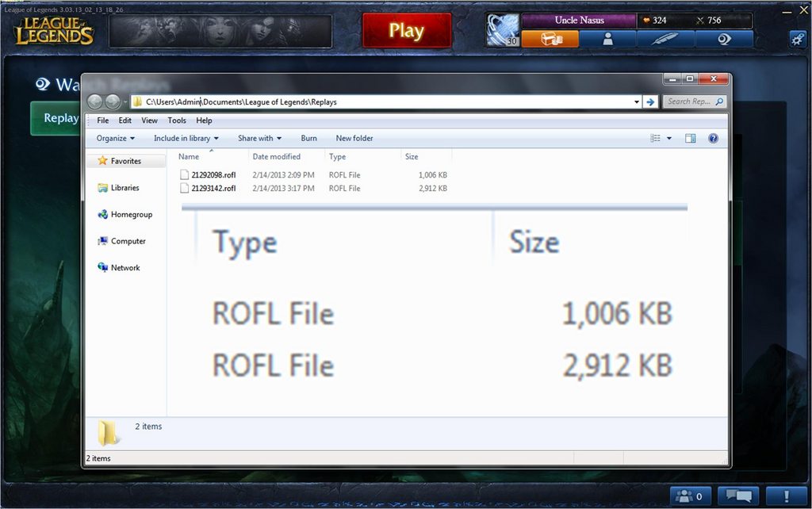Click the eye Replays icon in League header
Screen dimensions: 812x509
(723, 39)
